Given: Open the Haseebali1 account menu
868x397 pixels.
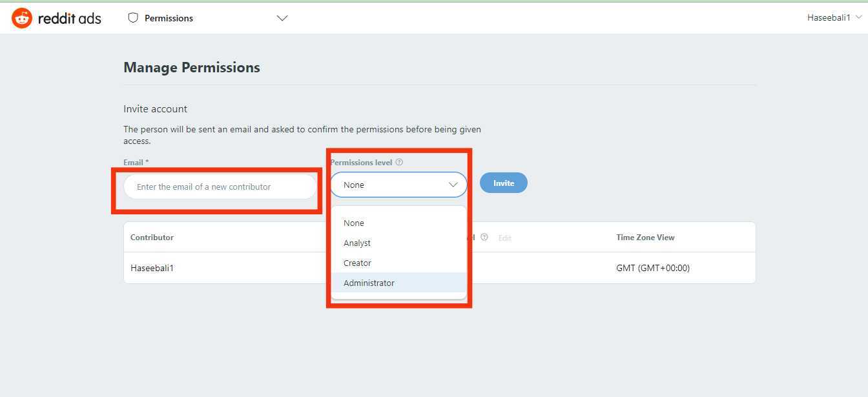Looking at the screenshot, I should (x=829, y=17).
